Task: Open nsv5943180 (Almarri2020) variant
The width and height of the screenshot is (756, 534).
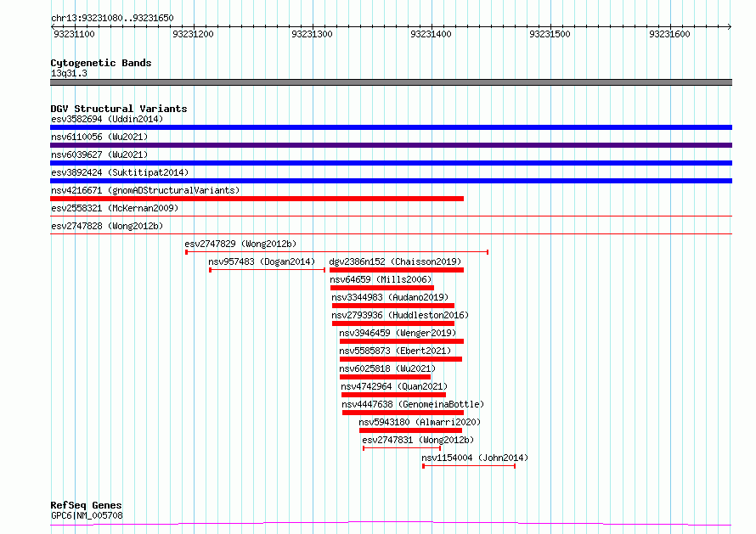Action: click(x=410, y=430)
